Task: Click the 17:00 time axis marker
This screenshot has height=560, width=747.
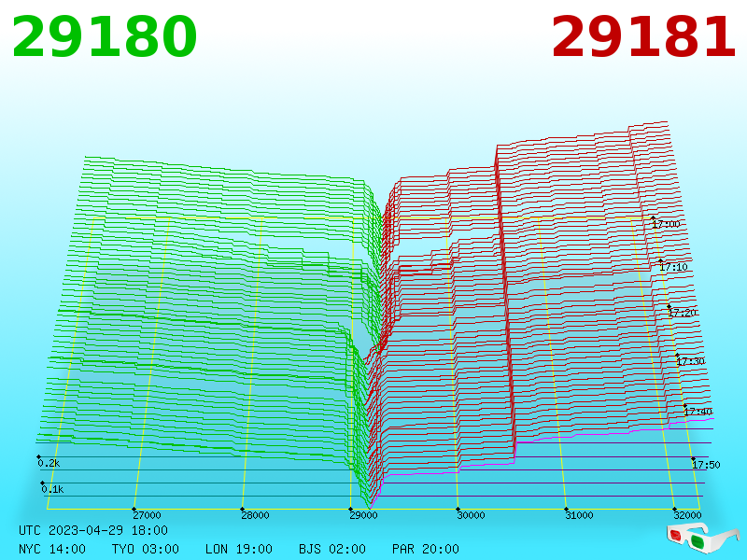Action: [x=666, y=224]
